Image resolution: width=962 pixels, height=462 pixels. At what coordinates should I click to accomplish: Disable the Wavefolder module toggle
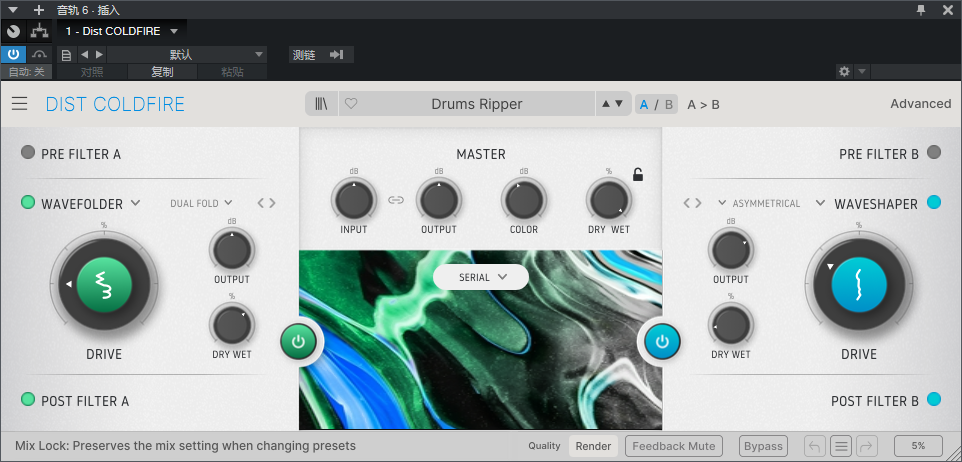click(28, 202)
